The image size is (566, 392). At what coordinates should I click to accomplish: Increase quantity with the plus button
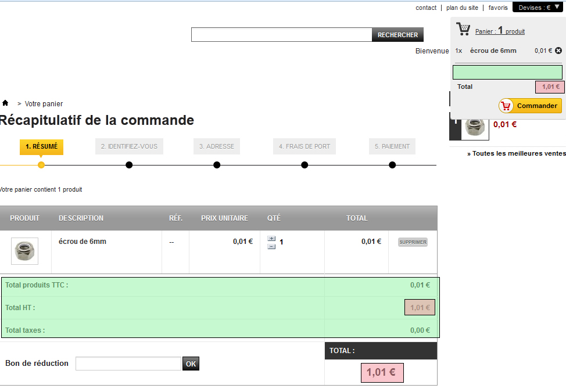pos(271,239)
